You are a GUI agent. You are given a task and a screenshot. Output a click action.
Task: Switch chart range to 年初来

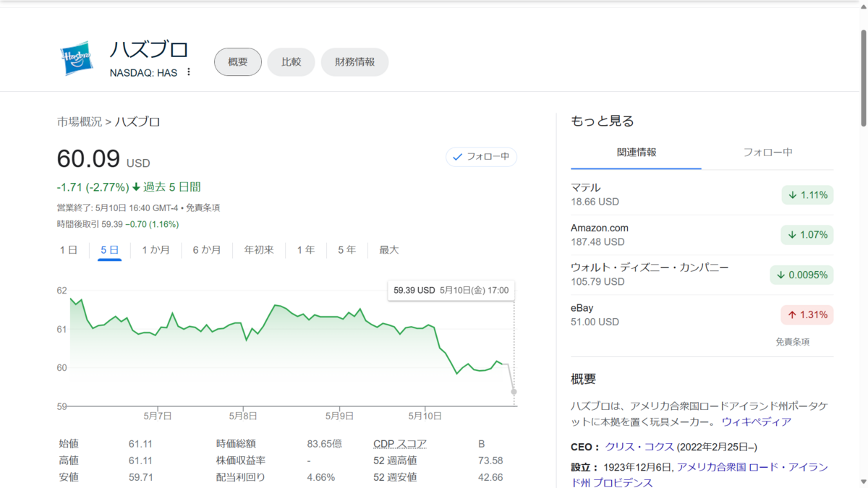(x=259, y=250)
